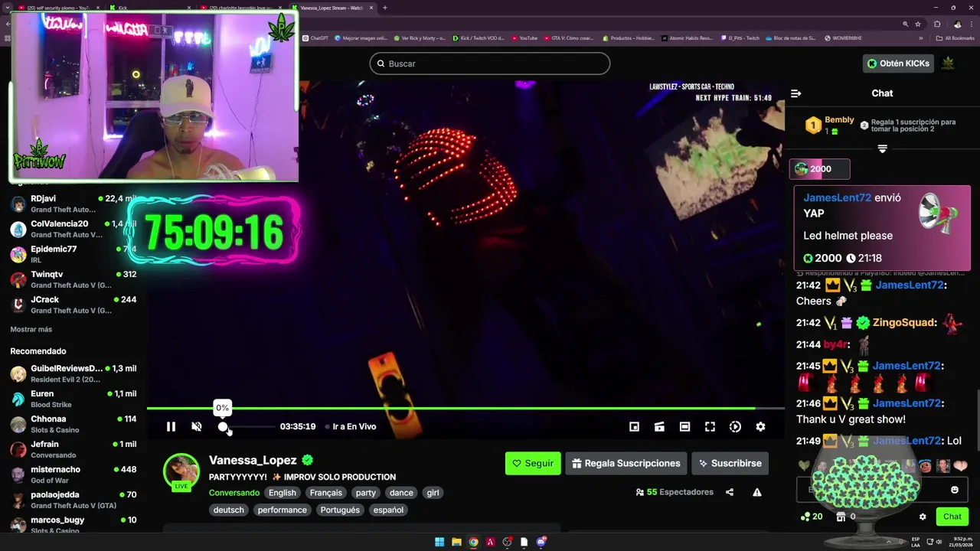Select the party tag
980x551 pixels.
[366, 493]
